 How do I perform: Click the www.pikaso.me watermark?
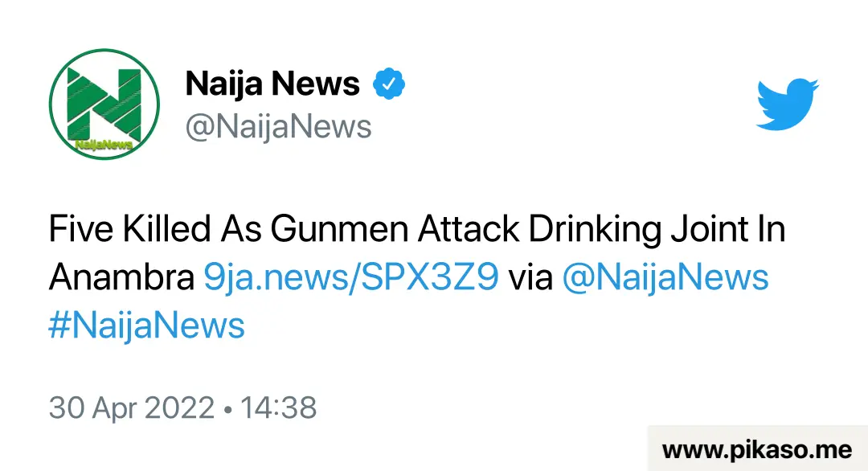tap(757, 448)
